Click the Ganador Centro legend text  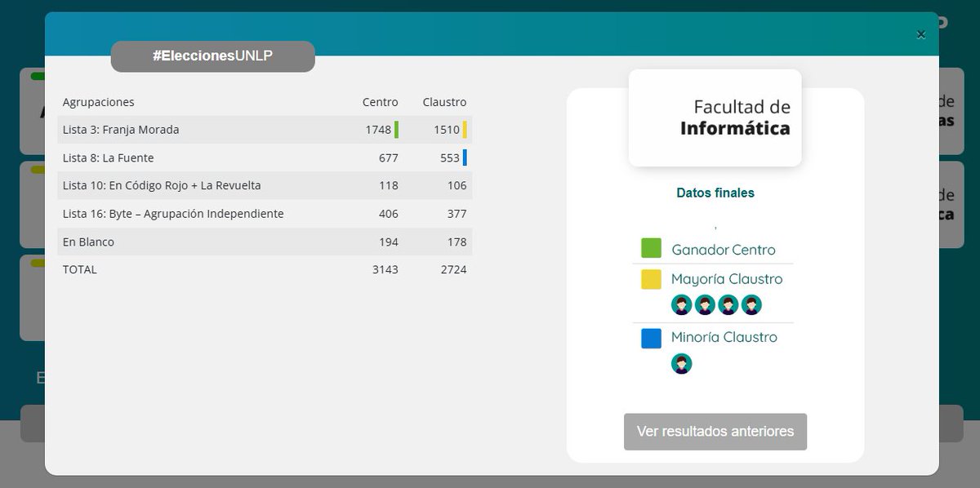tap(724, 250)
